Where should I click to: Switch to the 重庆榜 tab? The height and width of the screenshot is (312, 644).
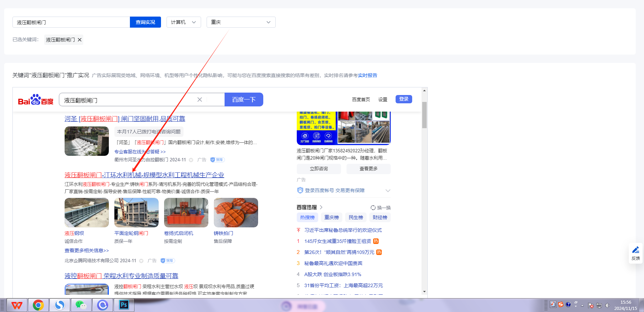[331, 217]
